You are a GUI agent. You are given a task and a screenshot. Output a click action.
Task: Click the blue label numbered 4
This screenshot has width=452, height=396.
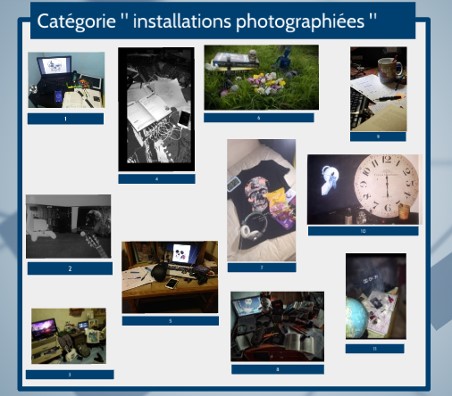pyautogui.click(x=157, y=179)
